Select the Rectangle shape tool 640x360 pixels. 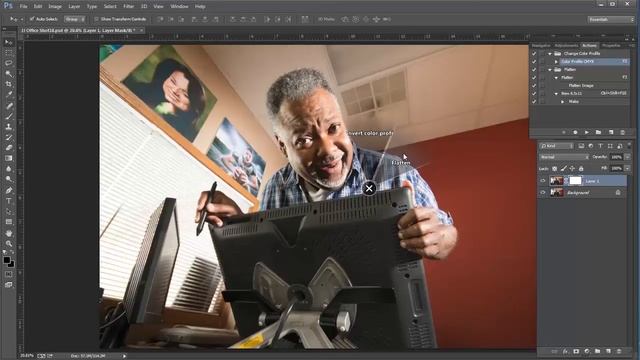[8, 222]
